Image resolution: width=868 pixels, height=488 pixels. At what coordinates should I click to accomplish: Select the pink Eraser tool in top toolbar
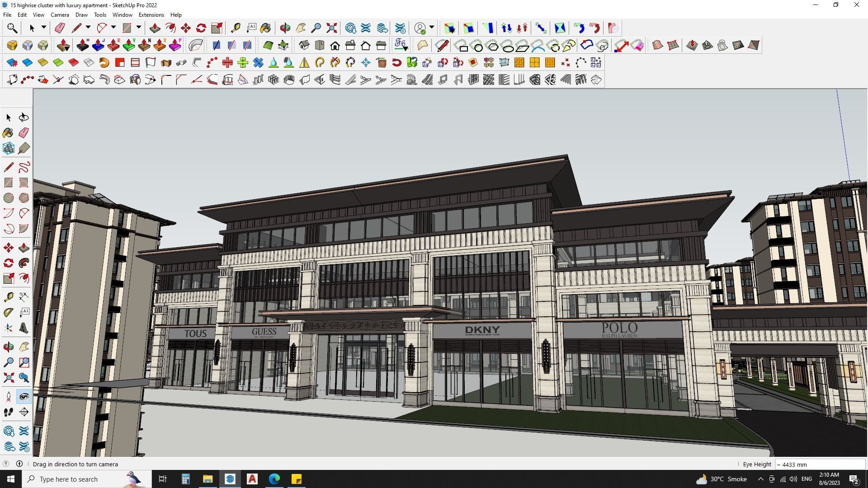coord(59,28)
